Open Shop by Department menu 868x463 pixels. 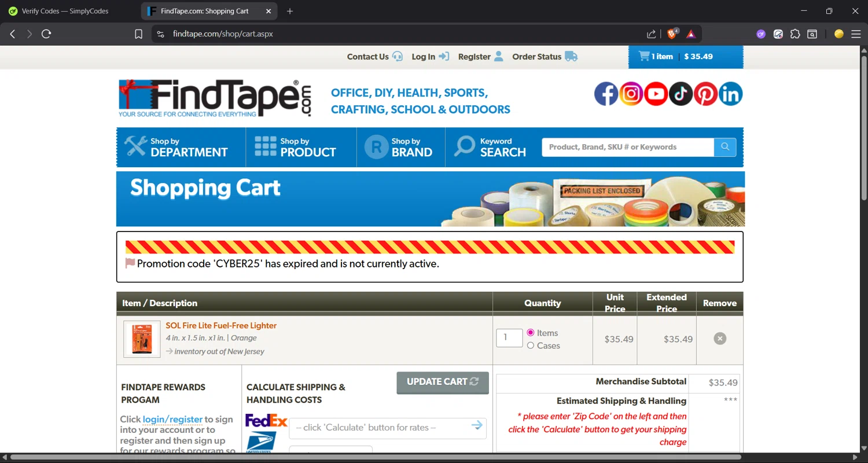[181, 147]
